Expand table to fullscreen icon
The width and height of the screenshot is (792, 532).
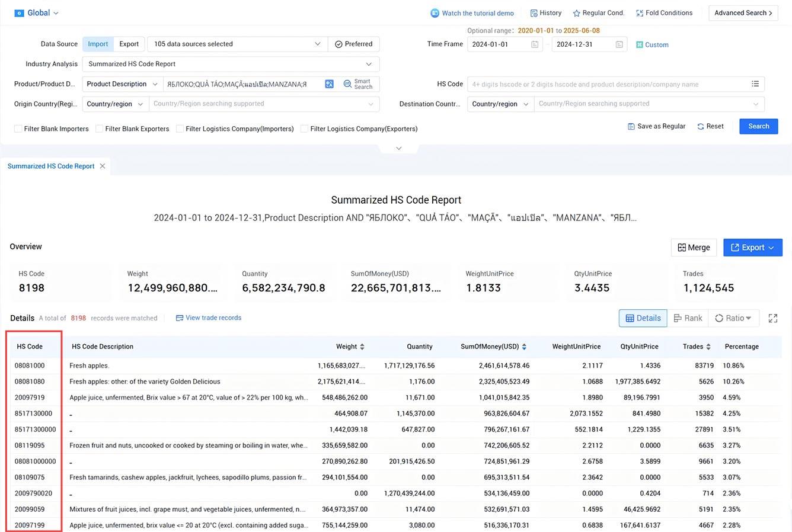773,318
